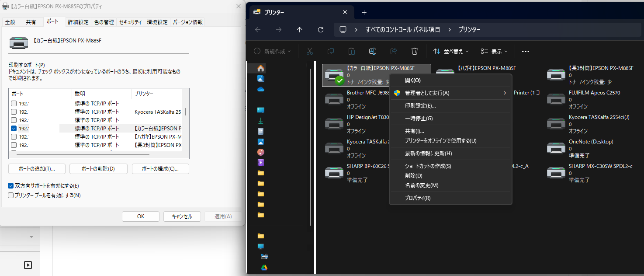
Task: Click breadcrumb chevron right of PC icon
Action: click(x=357, y=30)
